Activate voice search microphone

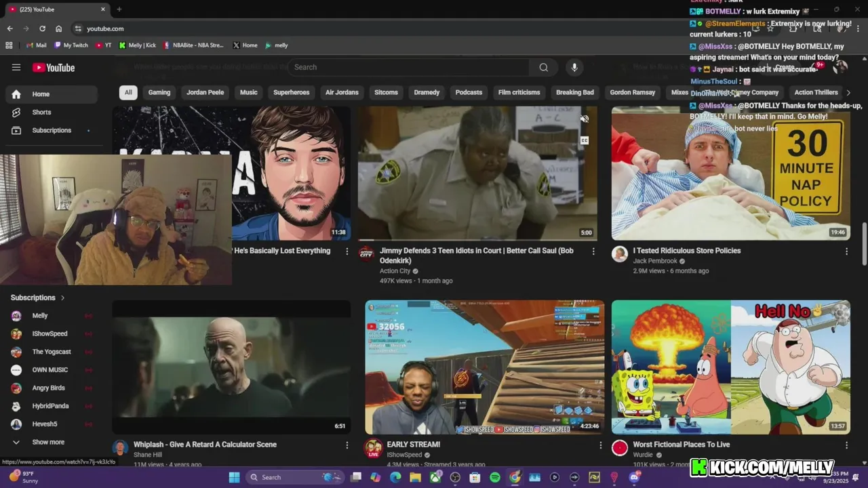tap(574, 67)
